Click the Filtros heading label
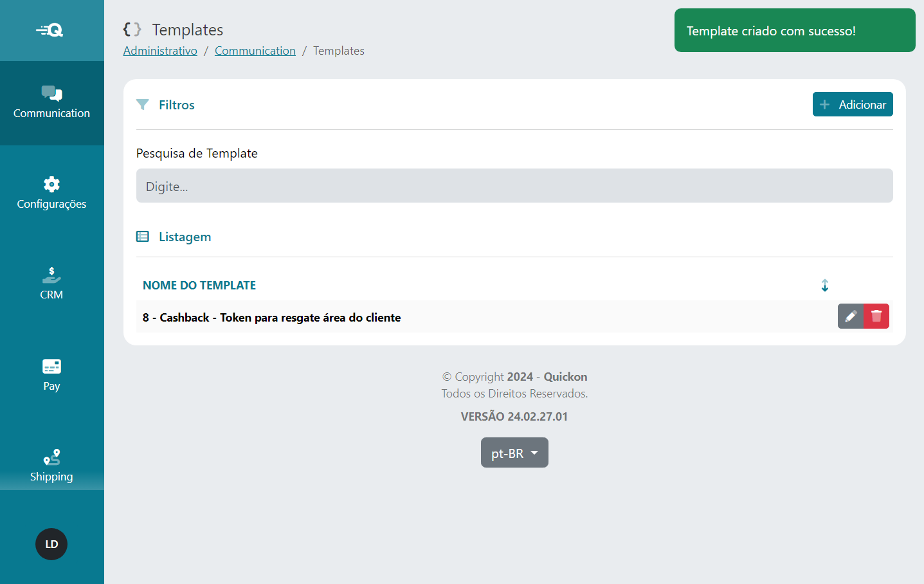The width and height of the screenshot is (924, 584). click(177, 105)
